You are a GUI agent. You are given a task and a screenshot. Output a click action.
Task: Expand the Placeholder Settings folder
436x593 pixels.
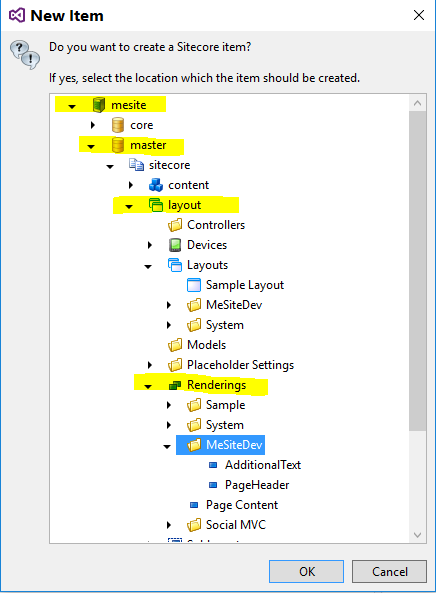(x=150, y=365)
